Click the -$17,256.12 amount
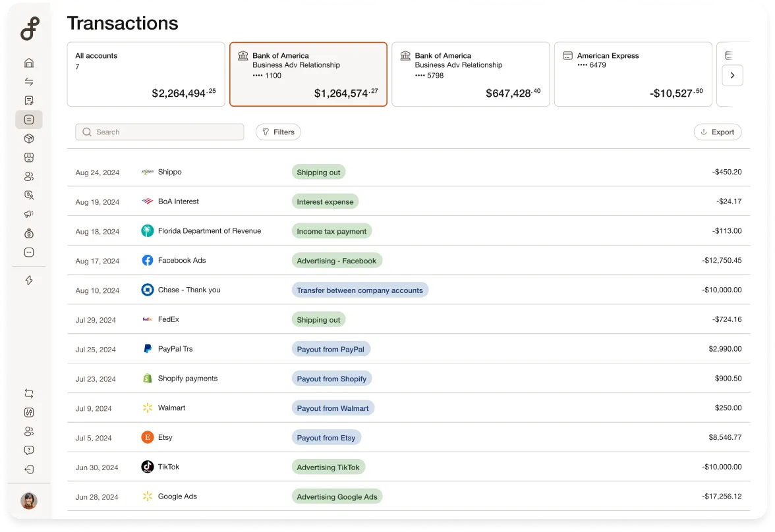Image resolution: width=775 pixels, height=532 pixels. point(722,496)
